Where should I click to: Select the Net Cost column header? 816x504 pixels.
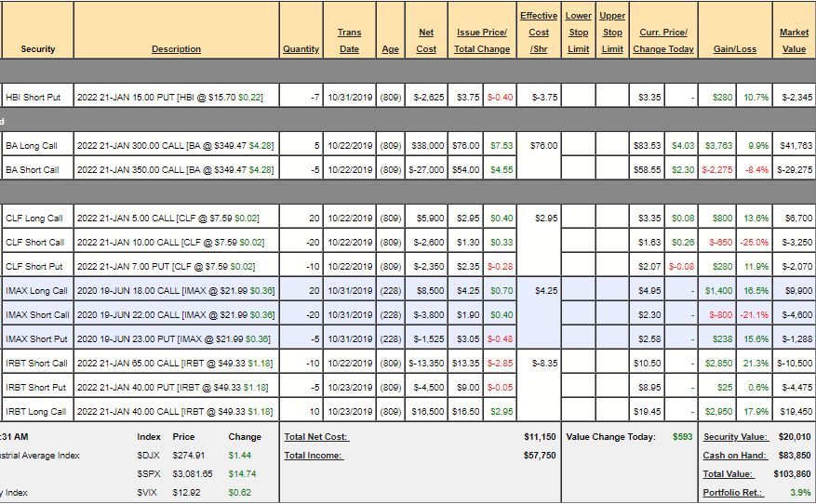point(426,41)
